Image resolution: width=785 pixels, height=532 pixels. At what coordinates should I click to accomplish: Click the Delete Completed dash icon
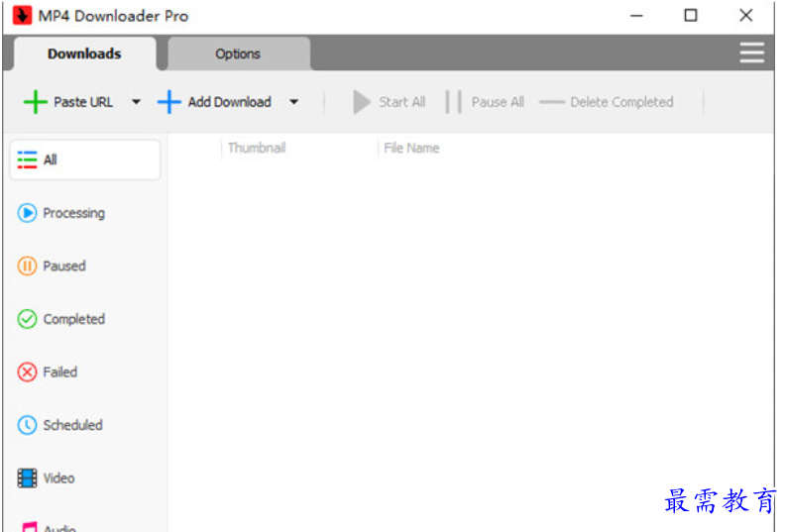[x=552, y=102]
